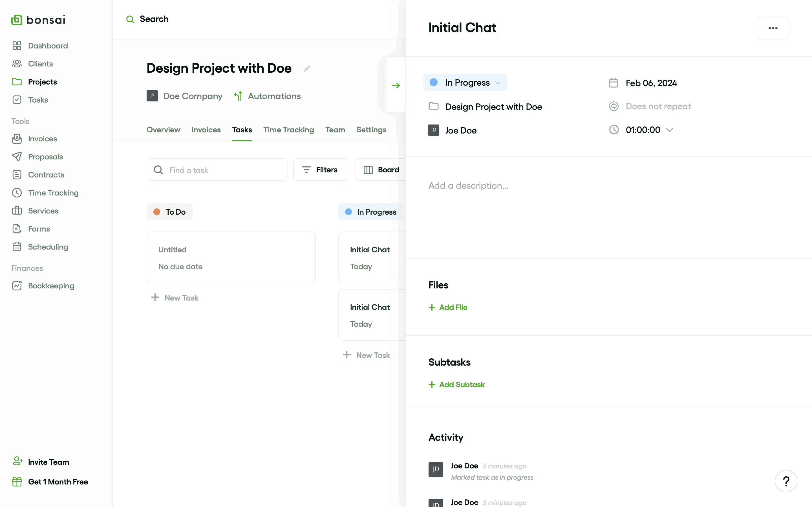Click the pencil icon beside project title
The image size is (812, 507).
coord(307,68)
